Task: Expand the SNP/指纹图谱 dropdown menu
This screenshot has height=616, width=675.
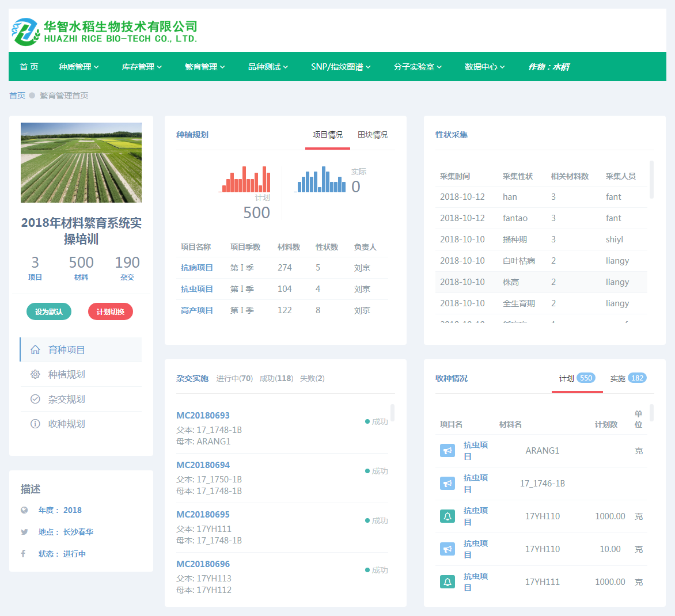Action: (340, 67)
